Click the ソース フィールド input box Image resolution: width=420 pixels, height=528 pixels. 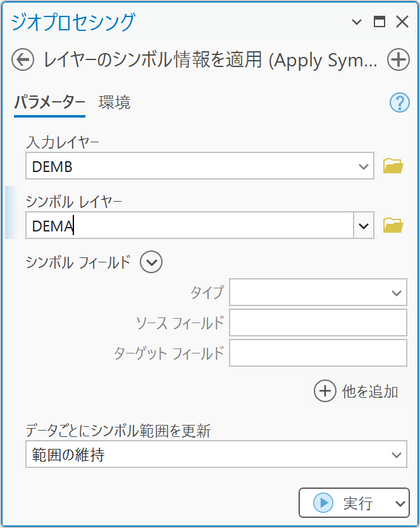tap(318, 322)
